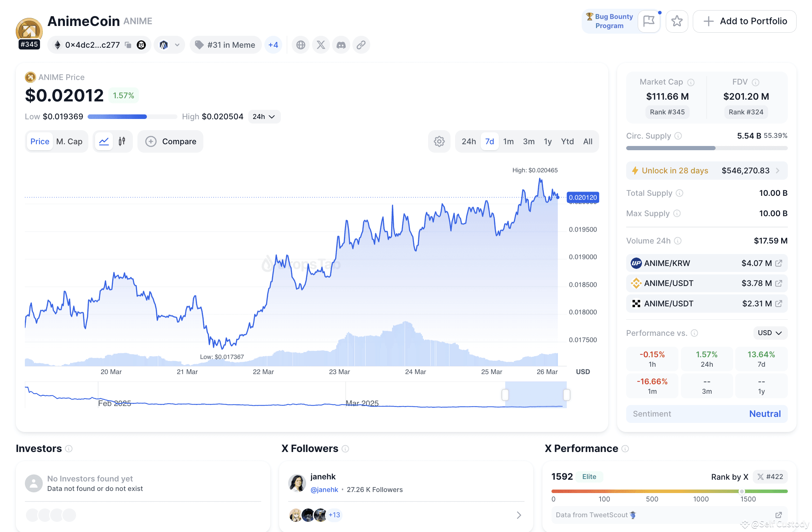Open the Bug Bounty Program link

tap(610, 21)
